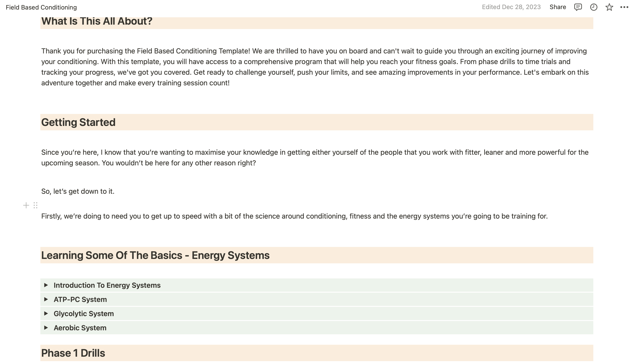Expand the Glycolytic System toggle
The width and height of the screenshot is (631, 364).
(x=46, y=313)
